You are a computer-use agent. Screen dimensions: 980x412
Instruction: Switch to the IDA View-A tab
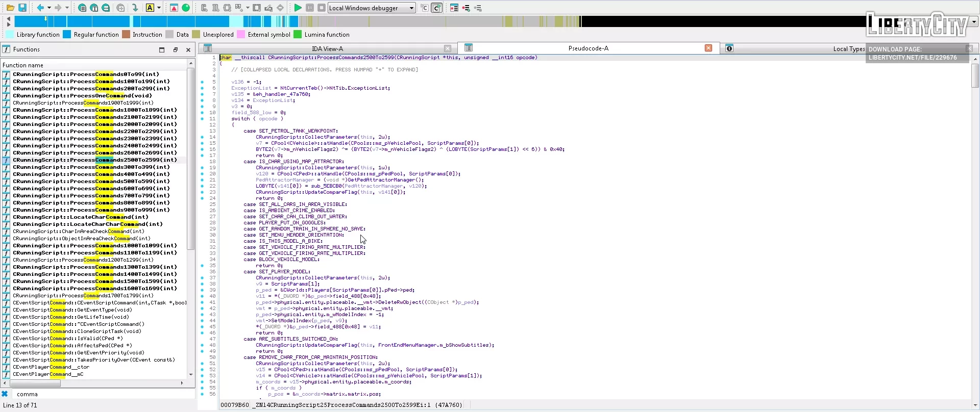(327, 48)
